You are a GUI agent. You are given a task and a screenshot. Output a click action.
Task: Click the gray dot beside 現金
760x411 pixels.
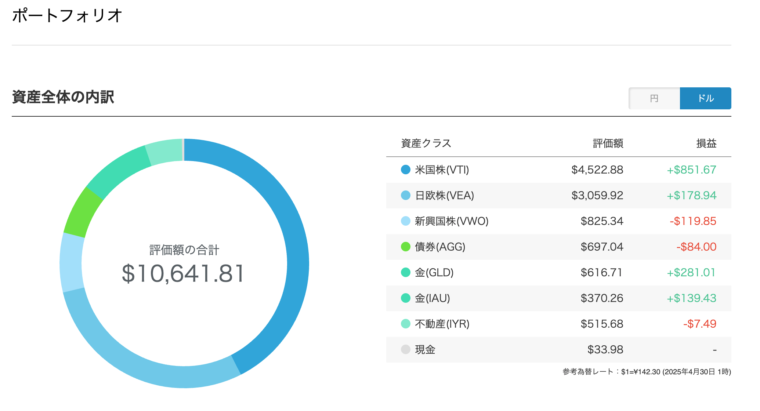(405, 350)
